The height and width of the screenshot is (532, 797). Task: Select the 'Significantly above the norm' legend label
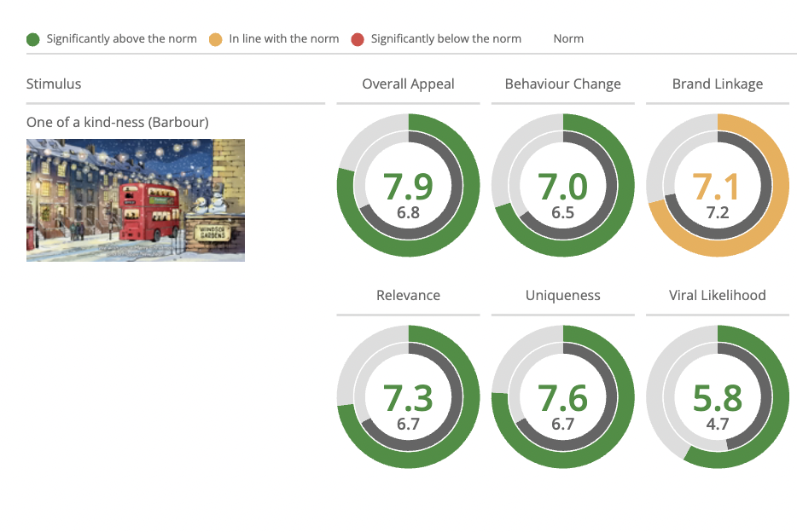(x=121, y=39)
